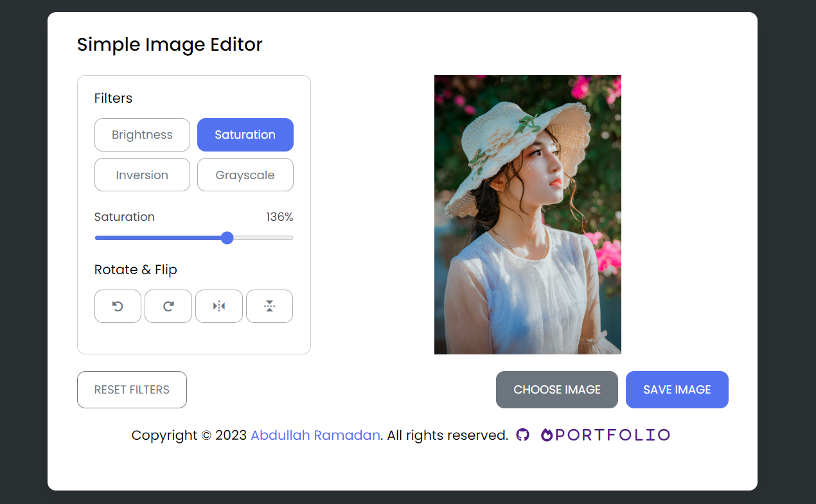Rotate the image right (clockwise)
This screenshot has height=504, width=816.
click(x=168, y=306)
